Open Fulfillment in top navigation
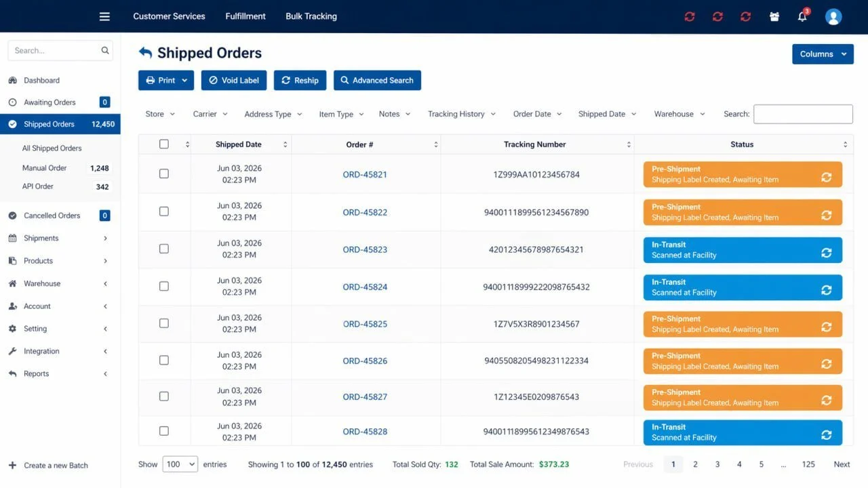The width and height of the screenshot is (868, 488). pyautogui.click(x=245, y=16)
